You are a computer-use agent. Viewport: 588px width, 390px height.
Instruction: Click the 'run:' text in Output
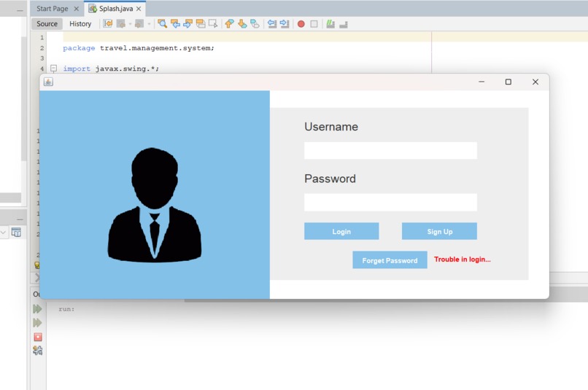pyautogui.click(x=66, y=309)
